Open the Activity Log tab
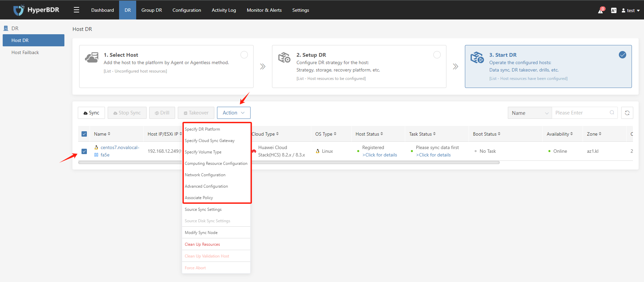This screenshot has height=282, width=644. [224, 10]
